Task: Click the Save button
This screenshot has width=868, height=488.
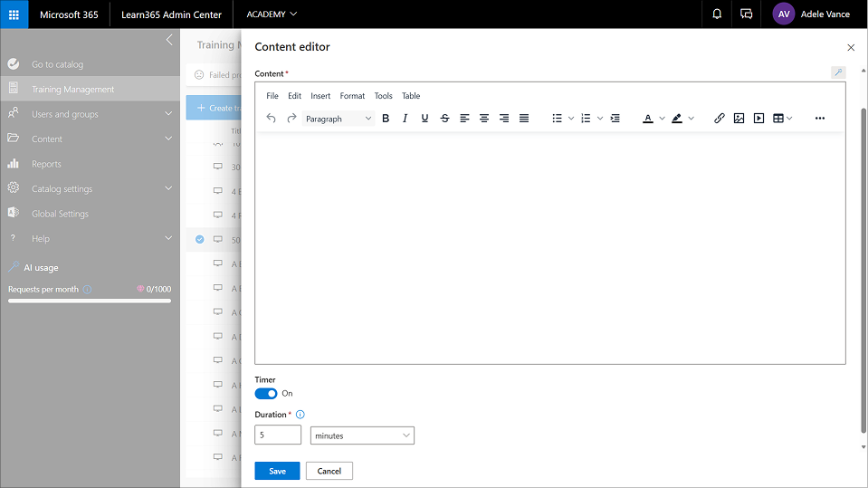Action: tap(277, 471)
